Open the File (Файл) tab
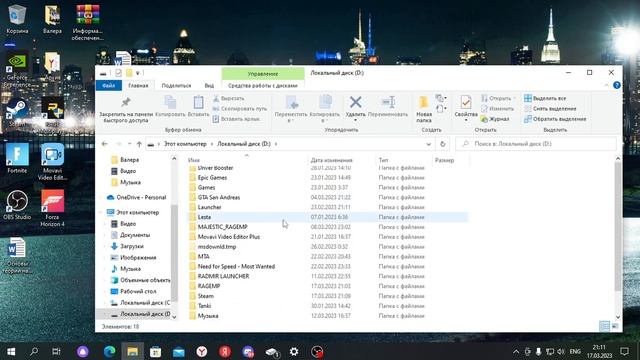The image size is (640, 360). pos(109,85)
